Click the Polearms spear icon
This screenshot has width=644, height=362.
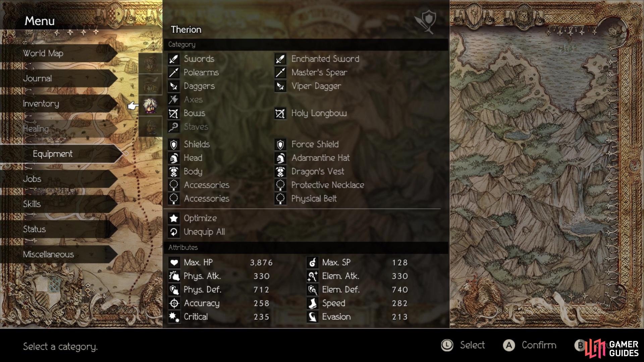pyautogui.click(x=174, y=72)
